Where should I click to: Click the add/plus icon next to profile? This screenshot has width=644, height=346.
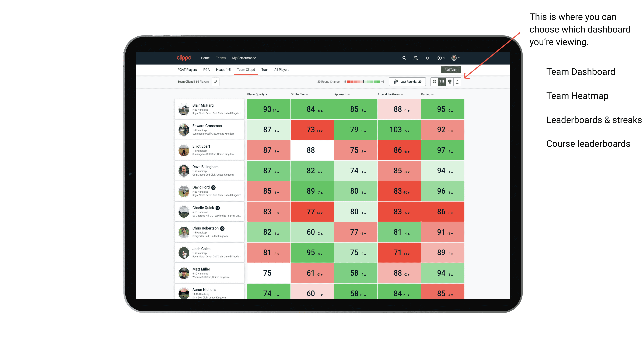440,58
